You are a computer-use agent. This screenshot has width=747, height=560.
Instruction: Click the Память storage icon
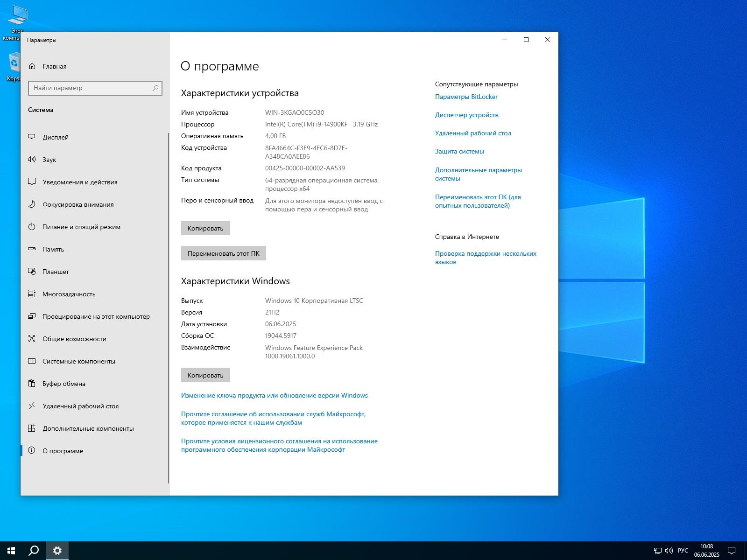32,249
